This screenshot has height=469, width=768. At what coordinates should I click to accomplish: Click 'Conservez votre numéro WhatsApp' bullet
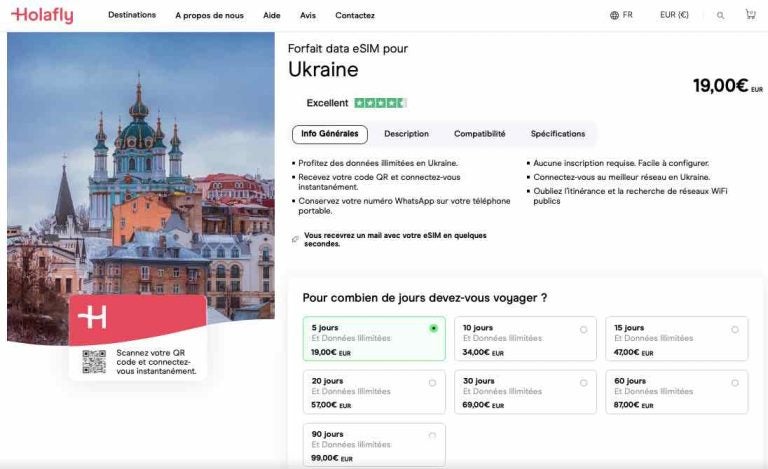click(404, 206)
